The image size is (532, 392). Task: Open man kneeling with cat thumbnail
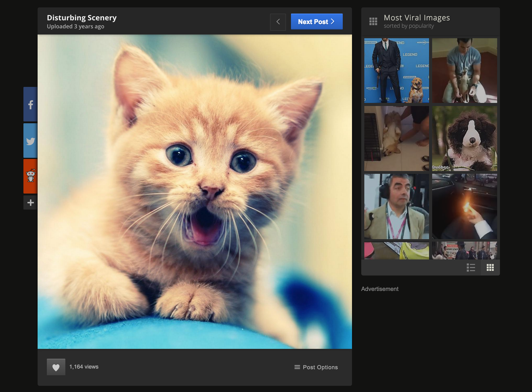(464, 71)
